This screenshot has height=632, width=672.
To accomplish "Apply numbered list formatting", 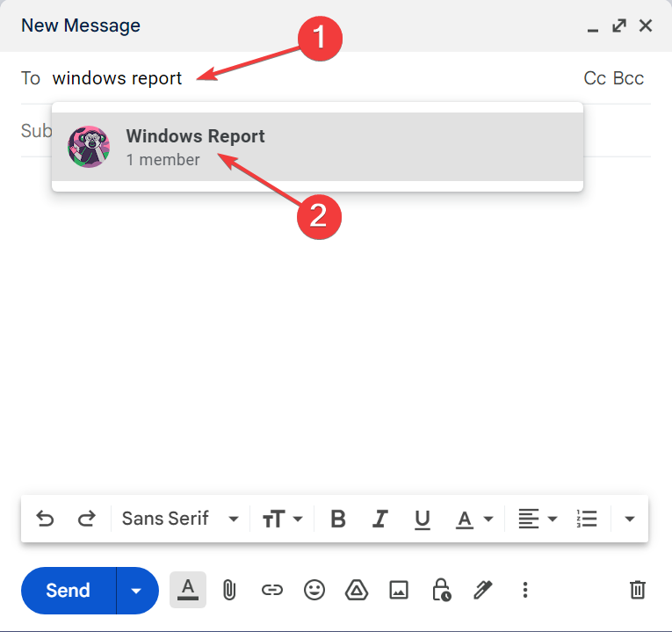I will tap(587, 519).
